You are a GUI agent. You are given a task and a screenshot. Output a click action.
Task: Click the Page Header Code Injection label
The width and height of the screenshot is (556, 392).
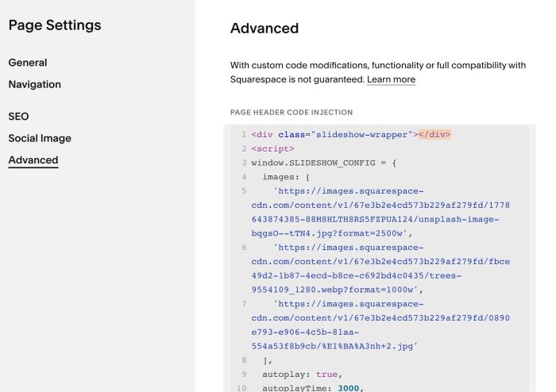pos(292,113)
